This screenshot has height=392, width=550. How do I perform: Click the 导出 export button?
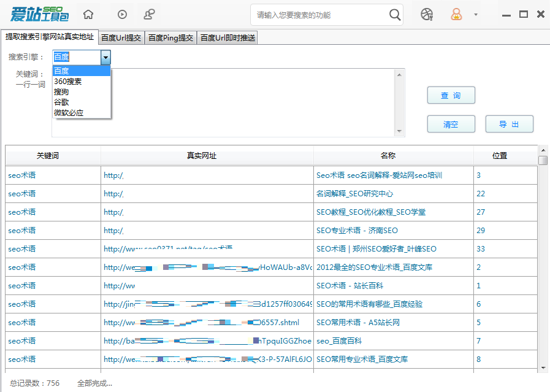509,124
